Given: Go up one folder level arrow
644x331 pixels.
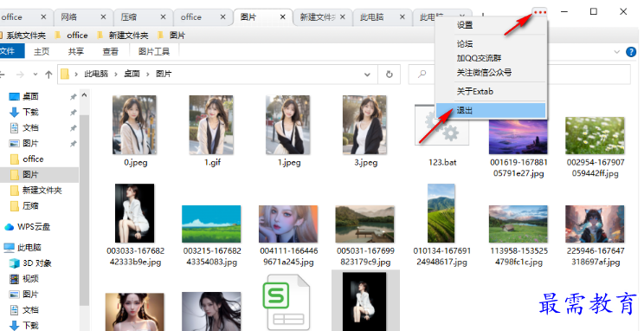Looking at the screenshot, I should pyautogui.click(x=48, y=75).
